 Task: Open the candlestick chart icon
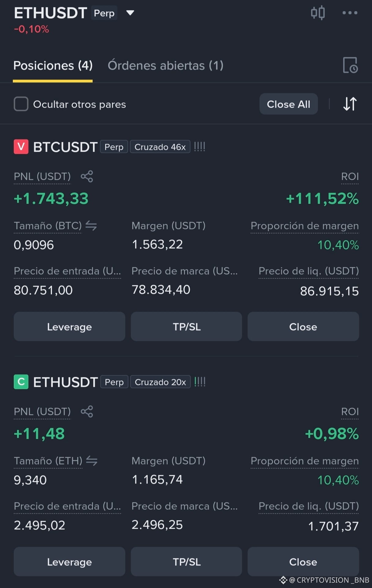(x=318, y=13)
